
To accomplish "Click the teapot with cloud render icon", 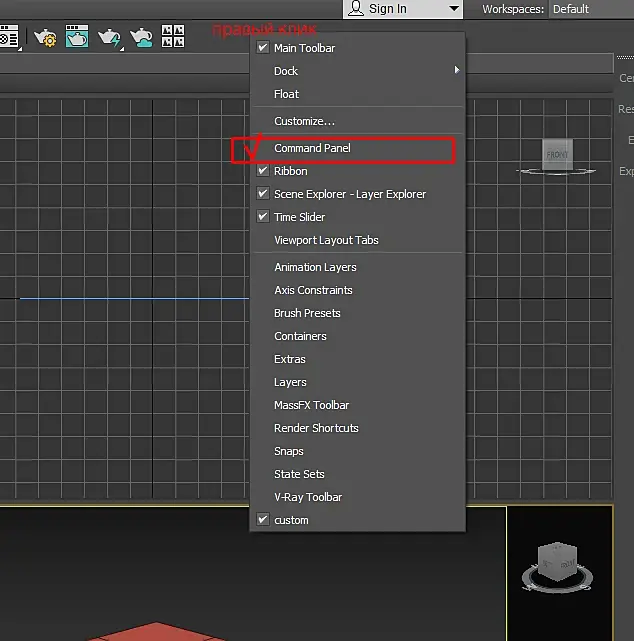I will [x=140, y=37].
